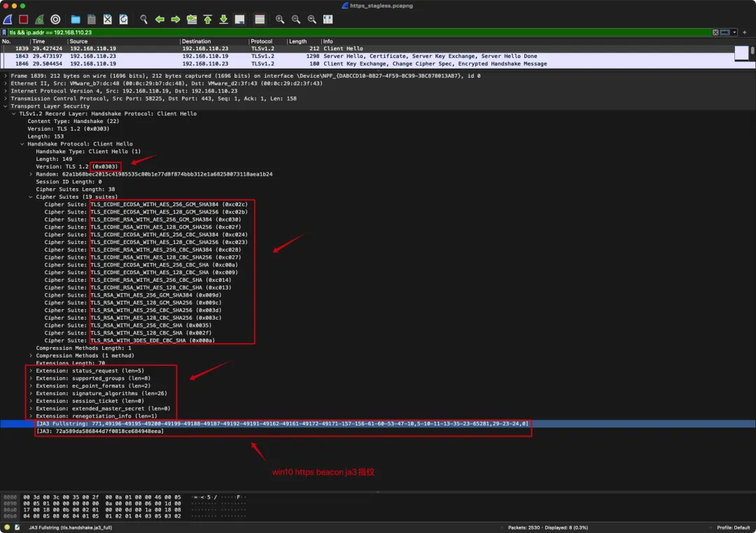The width and height of the screenshot is (756, 533).
Task: Expand Transmission Control Protocol section
Action: (6, 99)
